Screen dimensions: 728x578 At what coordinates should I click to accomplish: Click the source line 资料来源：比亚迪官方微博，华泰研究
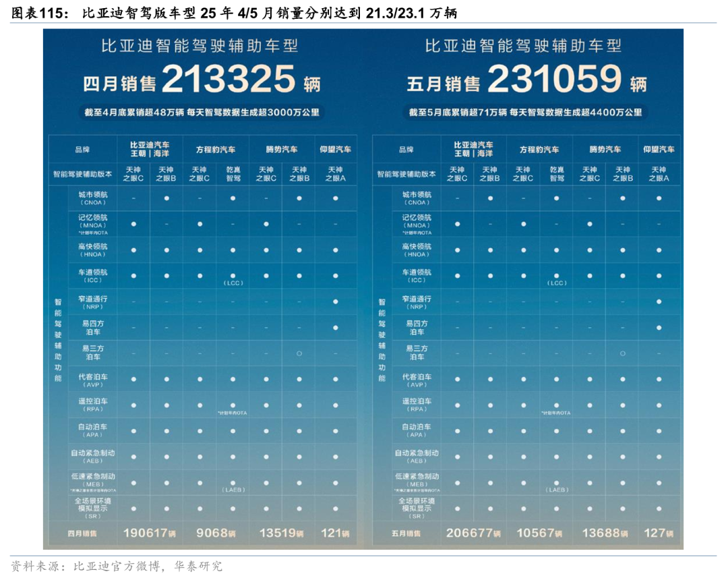(x=117, y=566)
